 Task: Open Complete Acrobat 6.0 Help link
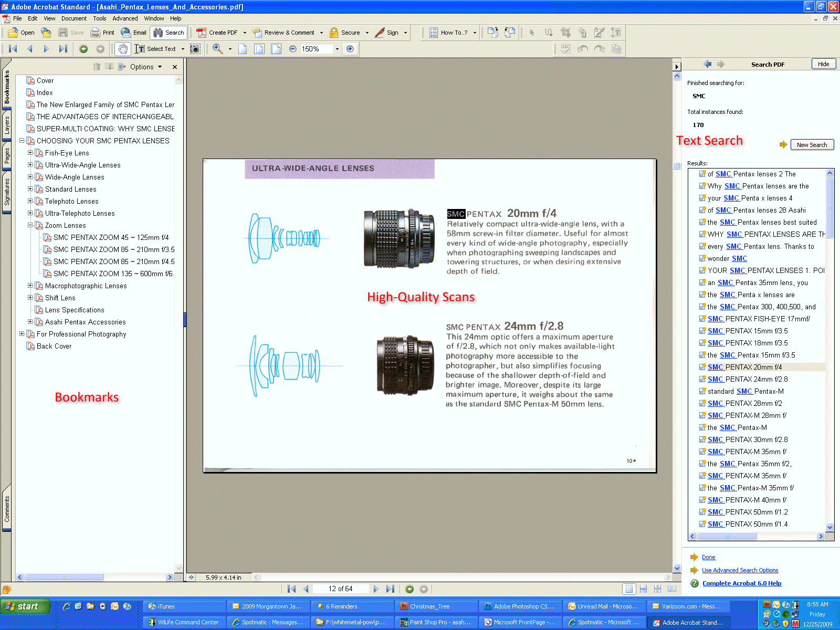(x=741, y=583)
